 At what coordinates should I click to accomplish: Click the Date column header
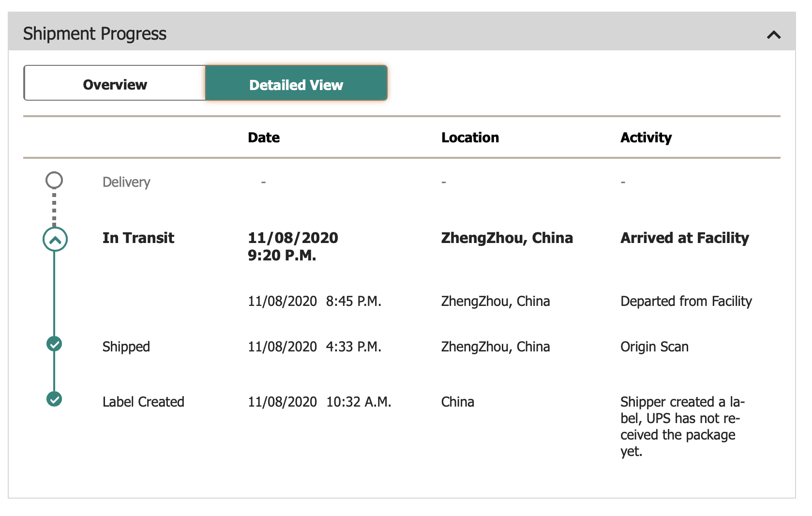click(x=264, y=137)
